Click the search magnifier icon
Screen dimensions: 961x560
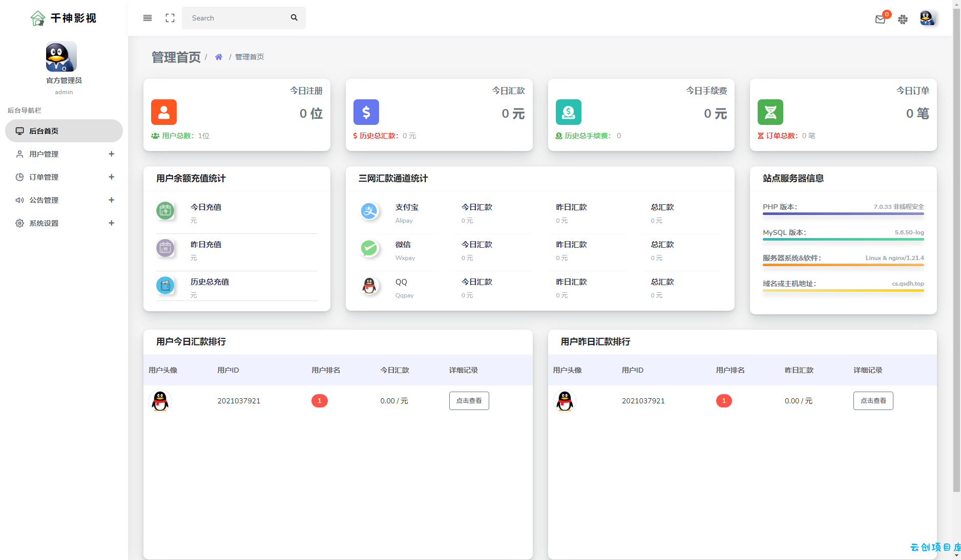click(294, 17)
